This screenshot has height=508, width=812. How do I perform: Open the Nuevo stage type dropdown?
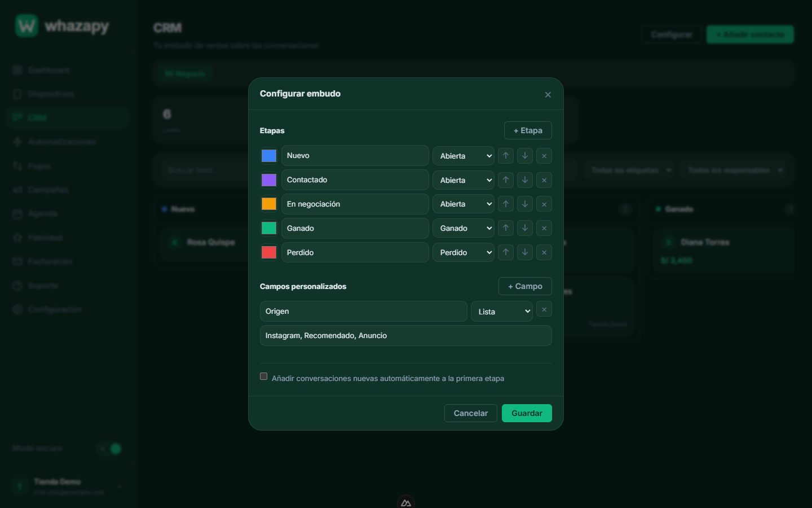click(x=464, y=156)
